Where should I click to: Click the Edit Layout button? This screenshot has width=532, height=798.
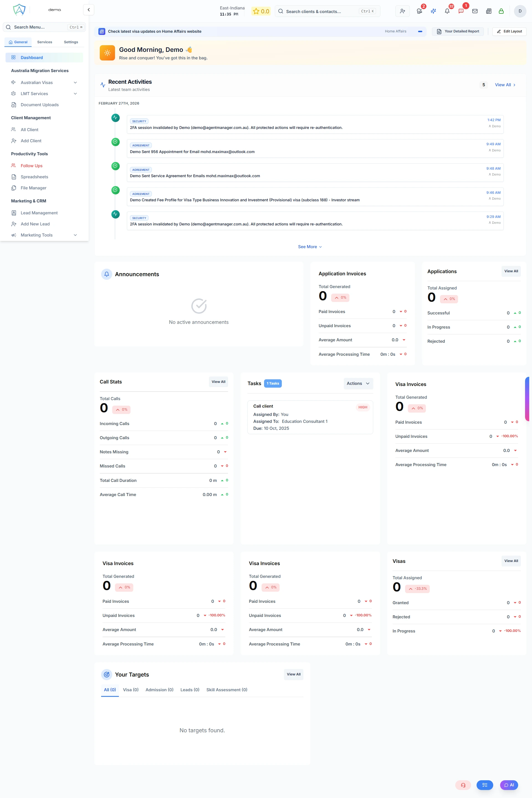click(x=509, y=31)
